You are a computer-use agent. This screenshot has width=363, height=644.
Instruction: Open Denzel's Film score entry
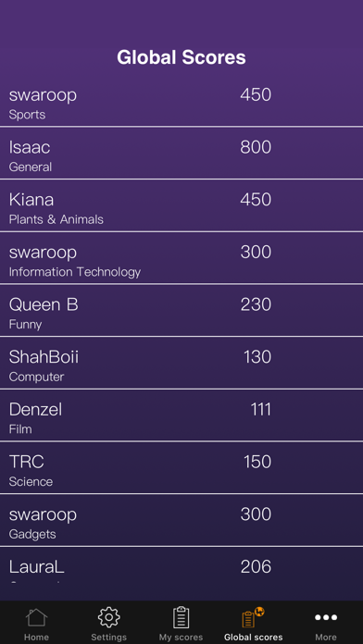[181, 415]
